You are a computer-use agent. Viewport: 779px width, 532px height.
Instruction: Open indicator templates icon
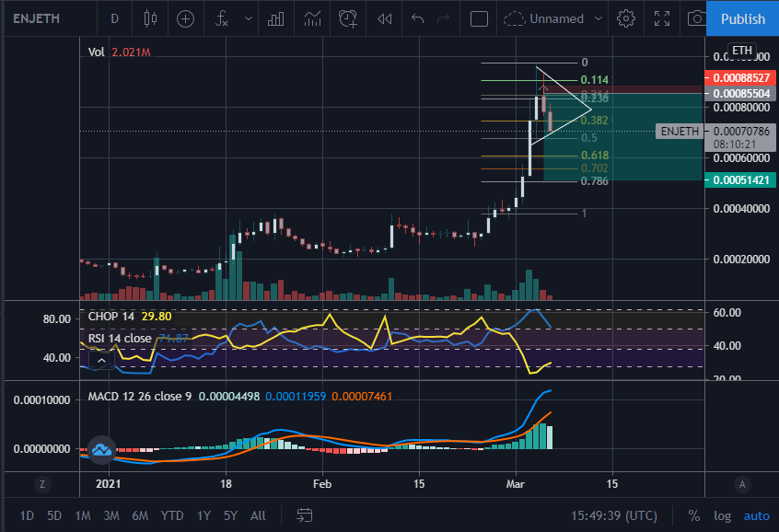coord(312,19)
